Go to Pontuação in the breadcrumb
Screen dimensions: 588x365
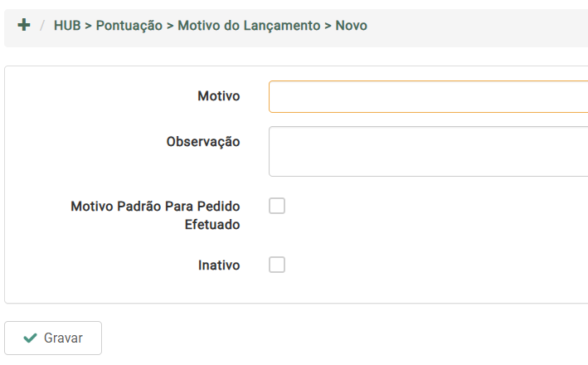129,26
